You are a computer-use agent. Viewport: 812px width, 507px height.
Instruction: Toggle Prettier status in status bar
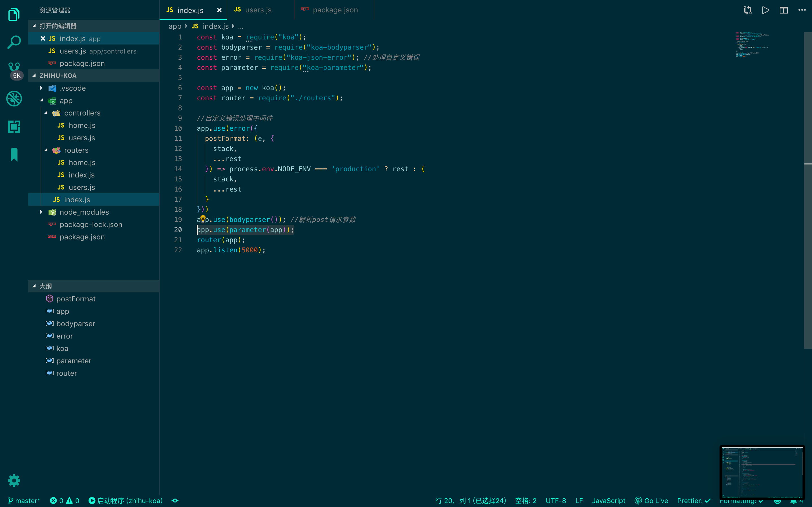click(694, 501)
